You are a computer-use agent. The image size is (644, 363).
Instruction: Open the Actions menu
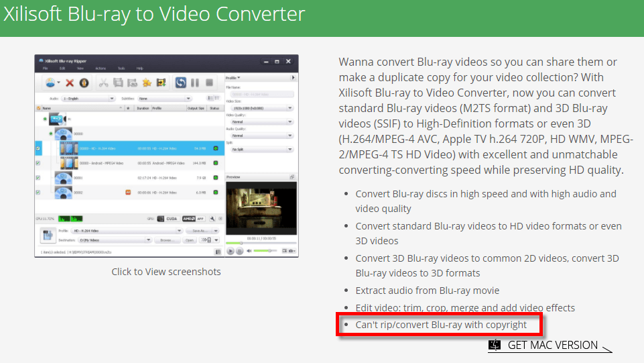coord(101,68)
